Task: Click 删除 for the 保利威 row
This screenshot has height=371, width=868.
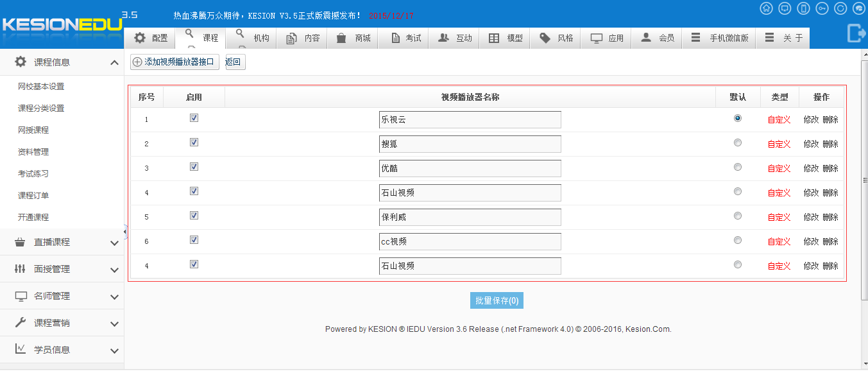Action: 830,217
